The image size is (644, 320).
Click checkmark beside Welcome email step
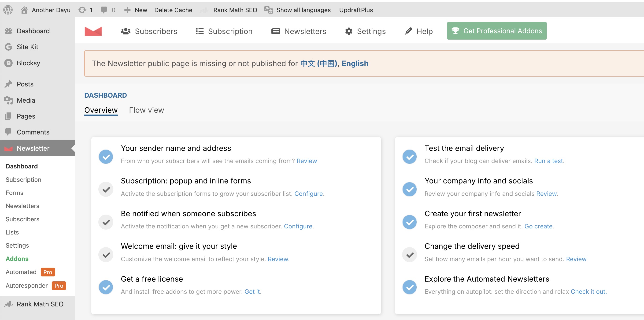click(x=106, y=255)
